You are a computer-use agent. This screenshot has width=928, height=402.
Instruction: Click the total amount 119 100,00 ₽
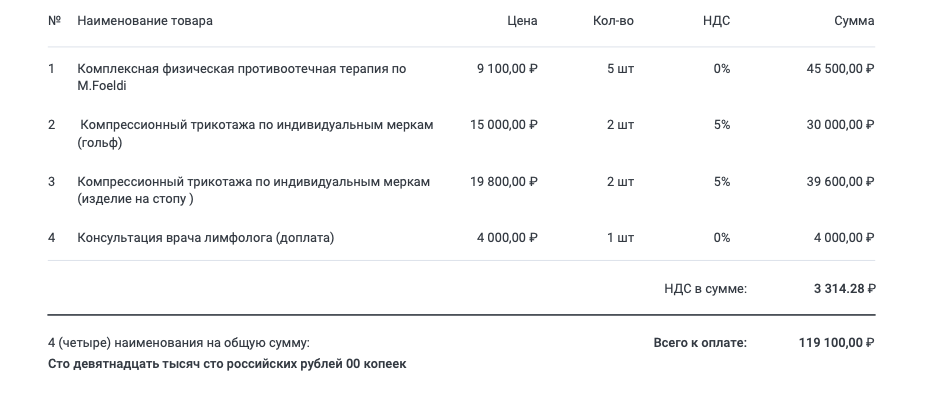point(836,343)
